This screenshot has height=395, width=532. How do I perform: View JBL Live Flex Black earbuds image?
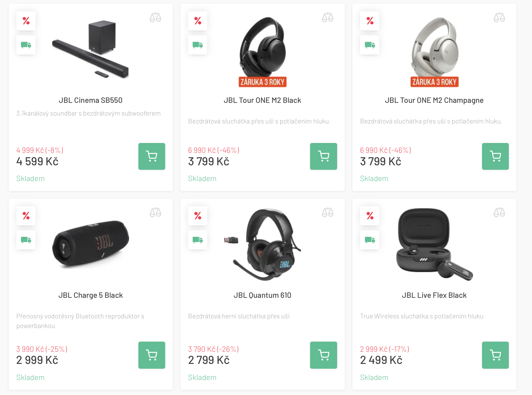434,244
